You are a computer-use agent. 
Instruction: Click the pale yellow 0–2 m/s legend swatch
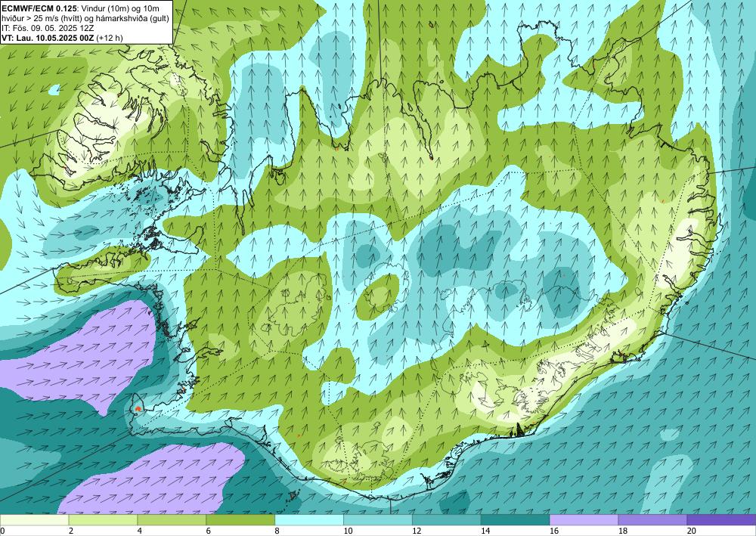coord(34,520)
